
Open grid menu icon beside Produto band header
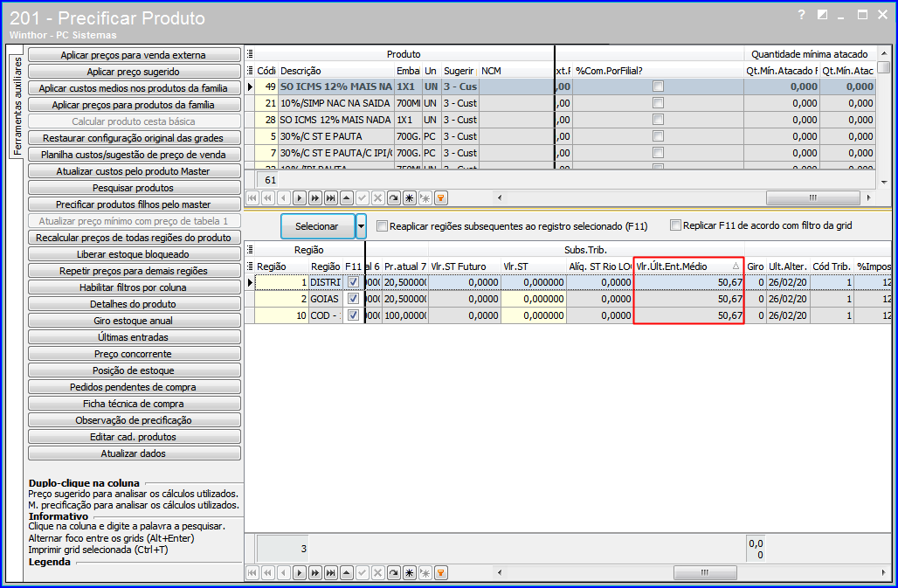click(x=250, y=54)
